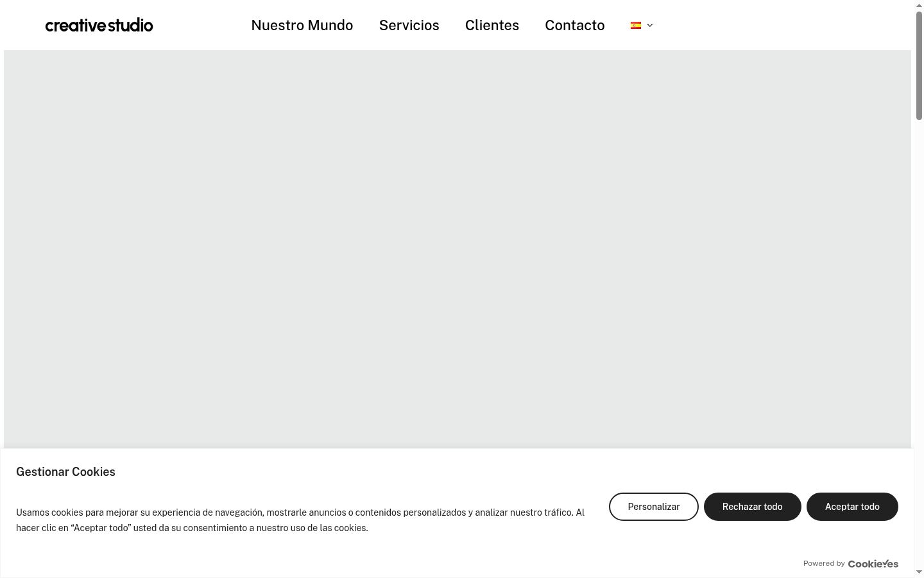
Task: Click the page vertical scrollbar thumb
Action: click(x=919, y=65)
